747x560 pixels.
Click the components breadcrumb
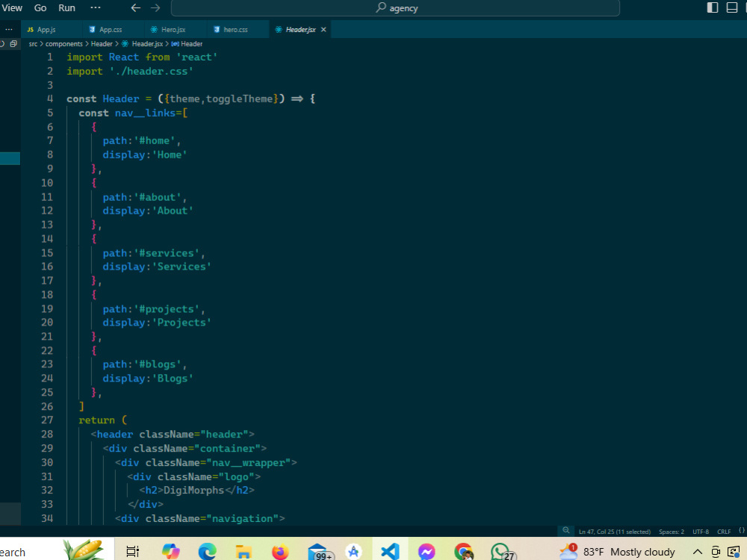pyautogui.click(x=63, y=44)
